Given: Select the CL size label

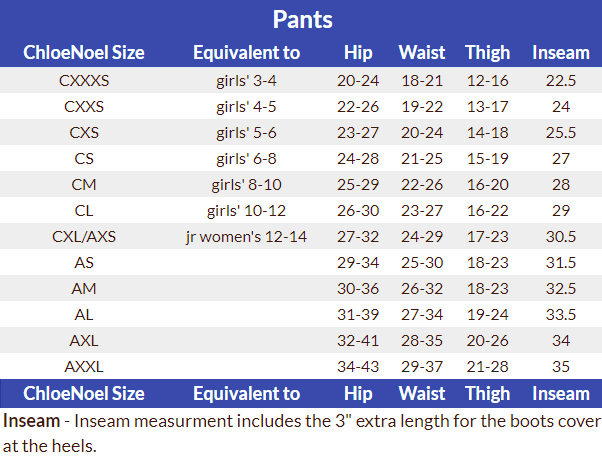Looking at the screenshot, I should click(x=84, y=211).
